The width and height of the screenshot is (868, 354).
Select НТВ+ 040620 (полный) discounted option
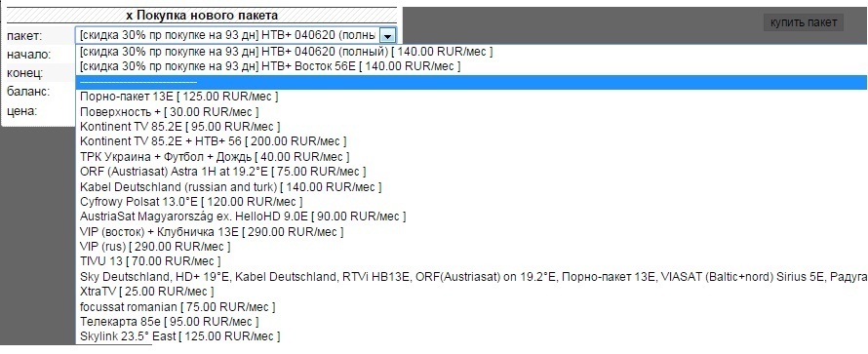(x=470, y=52)
